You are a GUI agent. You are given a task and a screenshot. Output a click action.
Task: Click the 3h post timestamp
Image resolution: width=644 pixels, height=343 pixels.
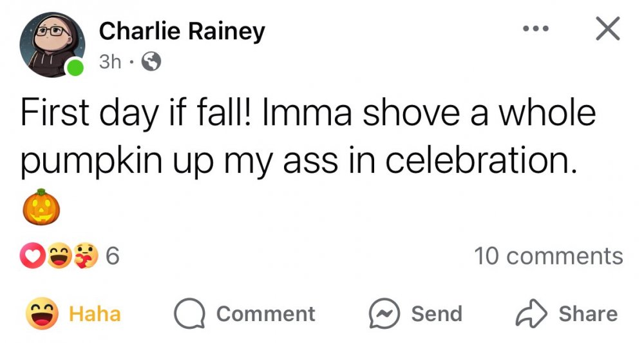[x=109, y=63]
